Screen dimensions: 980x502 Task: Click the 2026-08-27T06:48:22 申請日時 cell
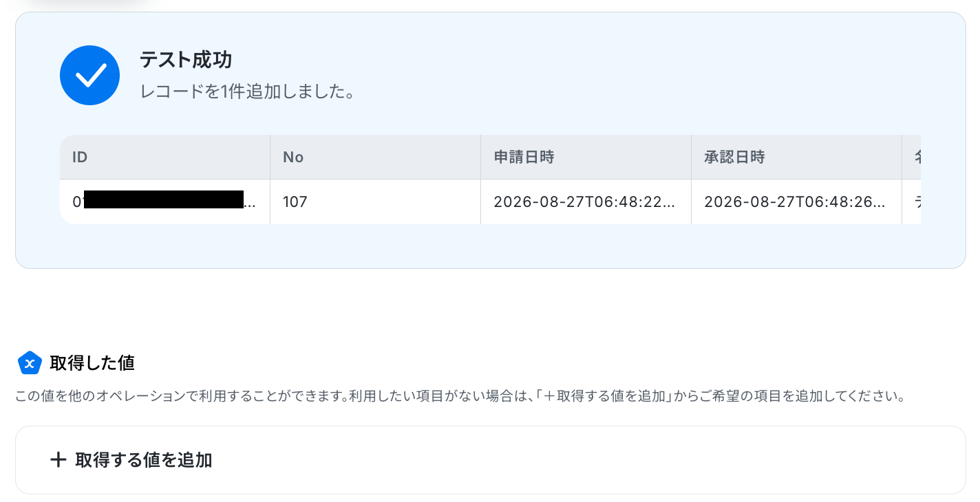(x=586, y=201)
